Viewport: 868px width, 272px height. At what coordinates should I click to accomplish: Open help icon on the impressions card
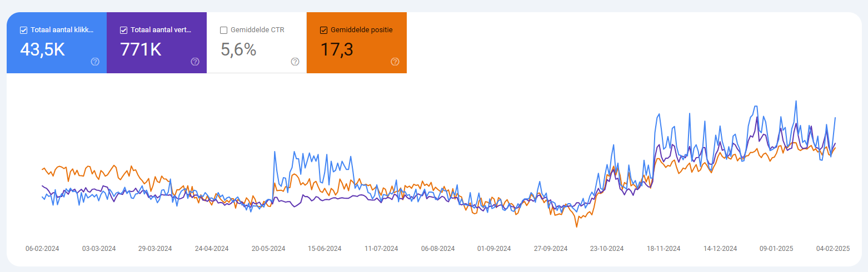click(195, 62)
